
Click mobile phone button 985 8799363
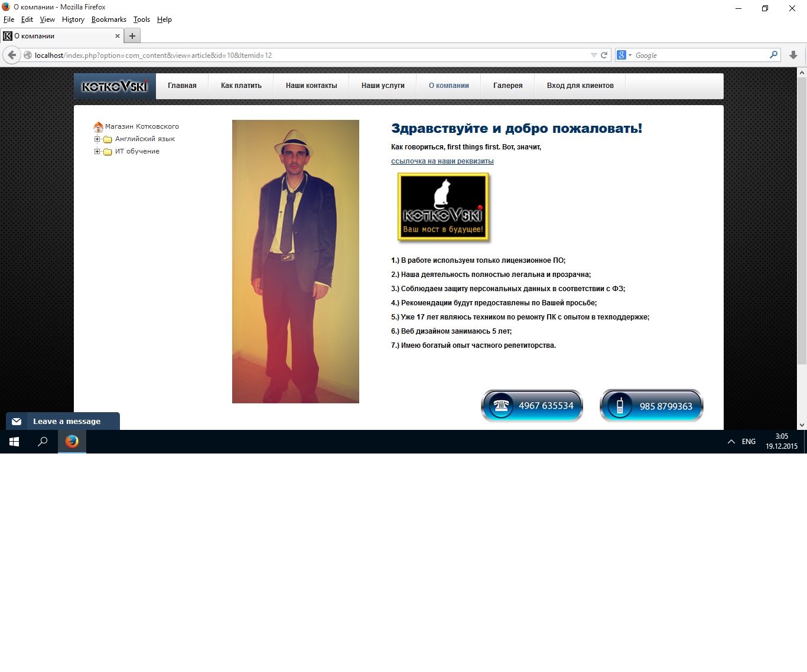[651, 406]
